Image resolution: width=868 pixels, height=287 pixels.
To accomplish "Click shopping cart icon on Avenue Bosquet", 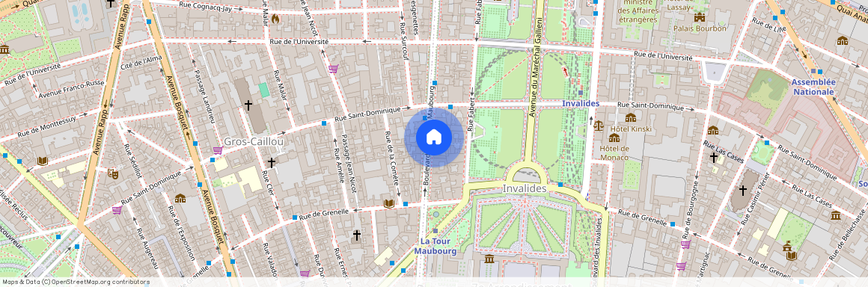I will point(217,150).
